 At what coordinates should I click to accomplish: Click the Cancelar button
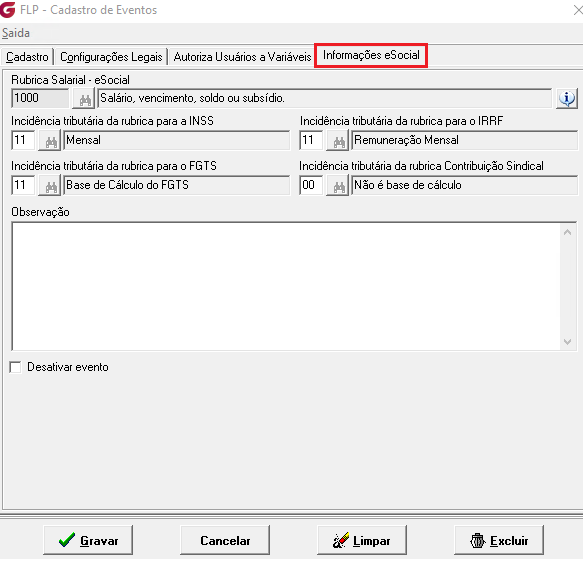point(225,540)
